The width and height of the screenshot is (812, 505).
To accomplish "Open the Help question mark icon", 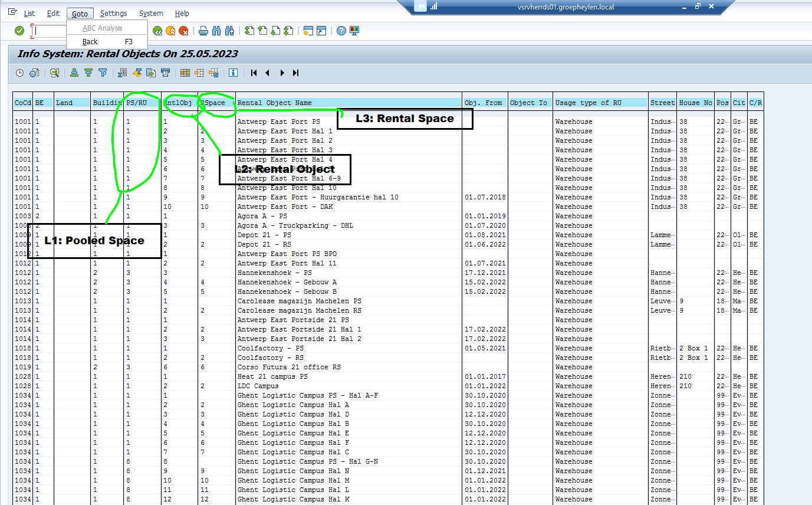I will coord(341,31).
